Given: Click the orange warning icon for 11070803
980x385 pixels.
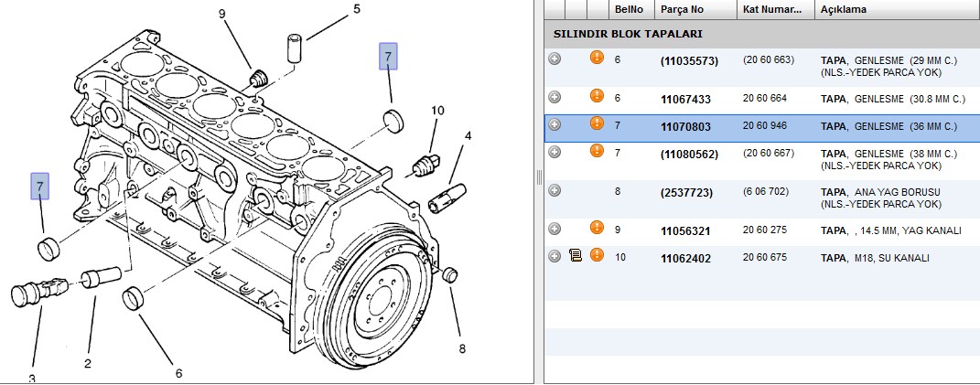Looking at the screenshot, I should [597, 123].
